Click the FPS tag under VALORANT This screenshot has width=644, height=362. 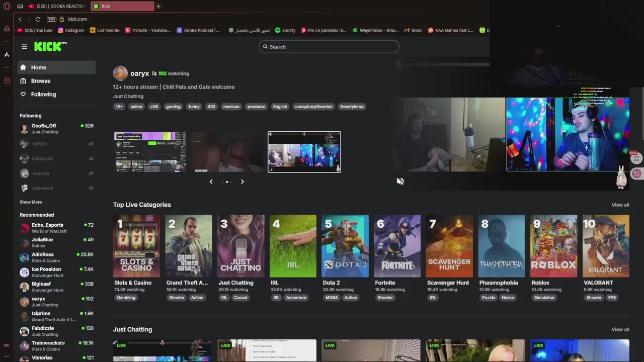(612, 298)
